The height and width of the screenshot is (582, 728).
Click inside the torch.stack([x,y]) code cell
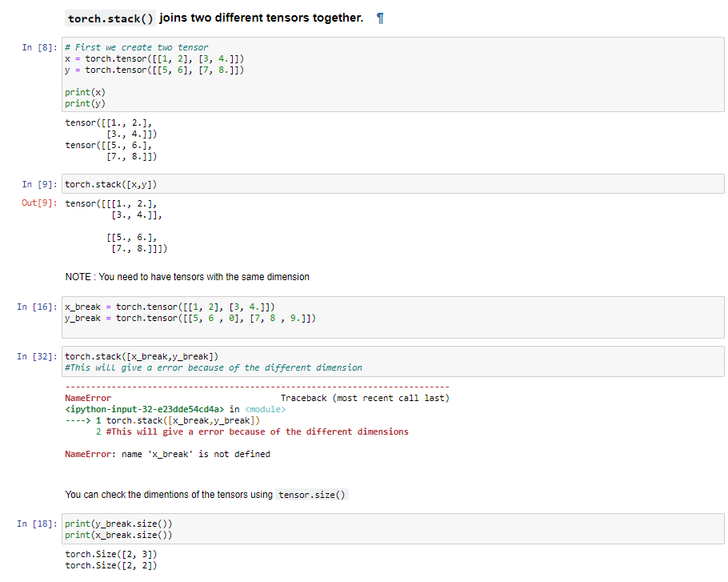(x=110, y=184)
